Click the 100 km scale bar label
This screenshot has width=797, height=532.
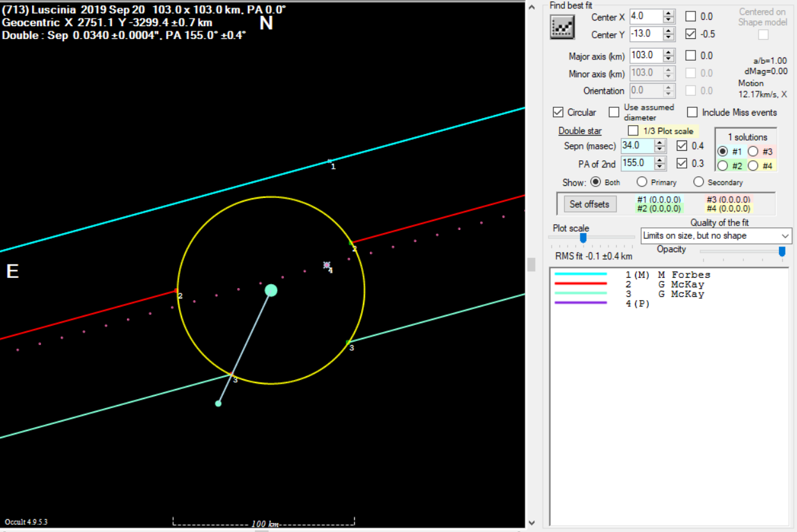266,524
